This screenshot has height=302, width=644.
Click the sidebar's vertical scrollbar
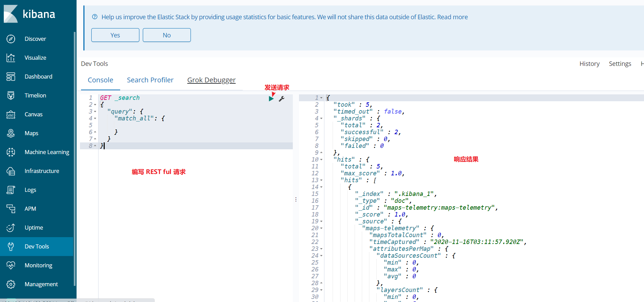click(x=74, y=159)
